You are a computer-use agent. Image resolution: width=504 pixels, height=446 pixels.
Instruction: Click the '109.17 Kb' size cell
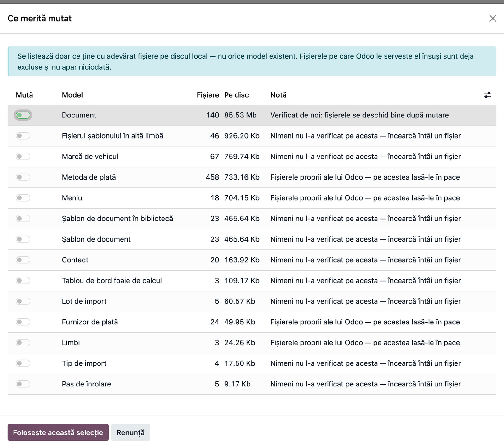[x=242, y=281]
